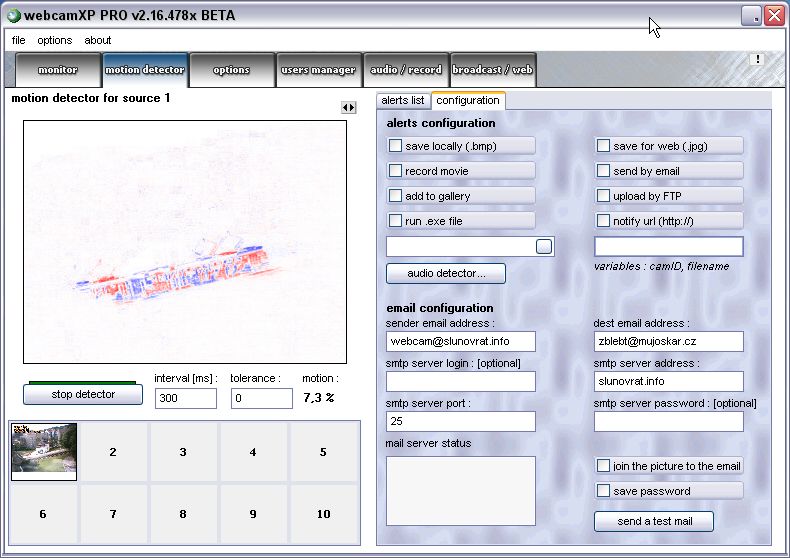Click the exclamation mark info icon
The width and height of the screenshot is (790, 558).
coord(757,59)
